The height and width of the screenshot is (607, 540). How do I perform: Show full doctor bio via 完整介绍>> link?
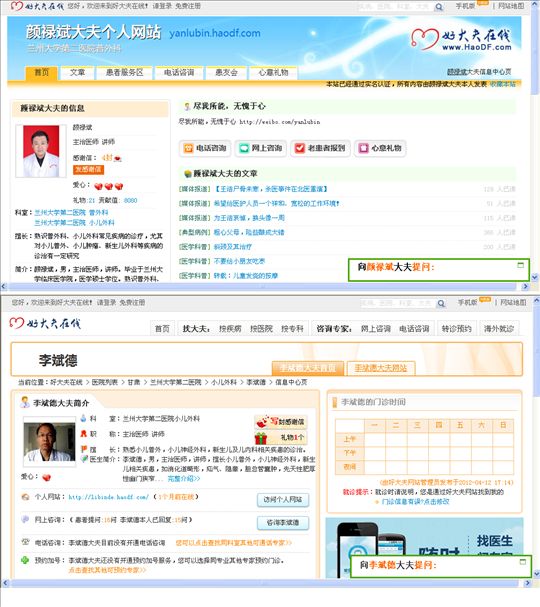click(x=184, y=478)
